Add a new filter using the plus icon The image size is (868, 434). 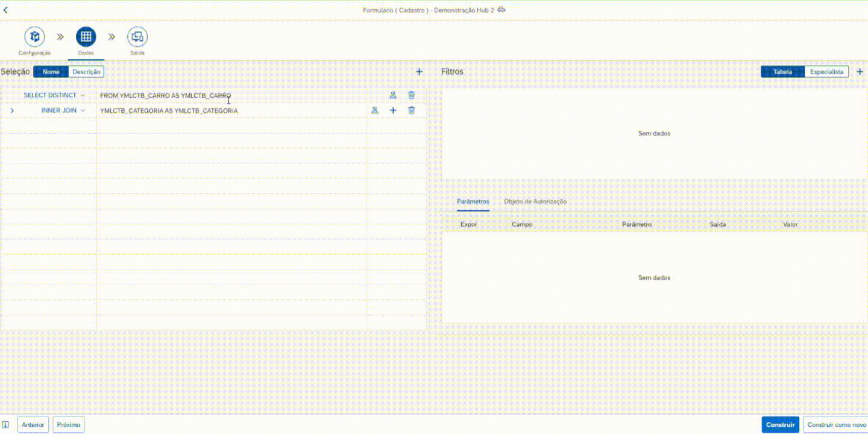pyautogui.click(x=860, y=72)
